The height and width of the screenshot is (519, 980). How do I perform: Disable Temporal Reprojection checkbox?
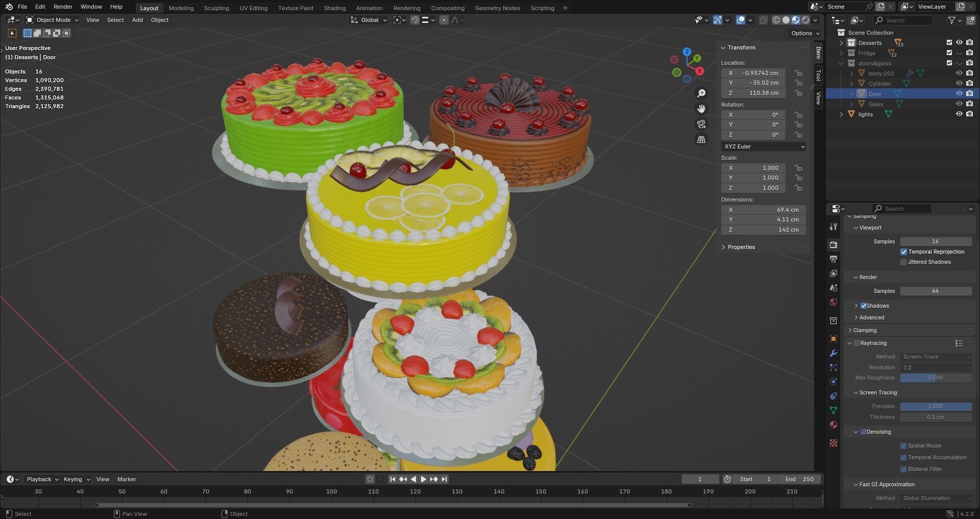pos(903,252)
